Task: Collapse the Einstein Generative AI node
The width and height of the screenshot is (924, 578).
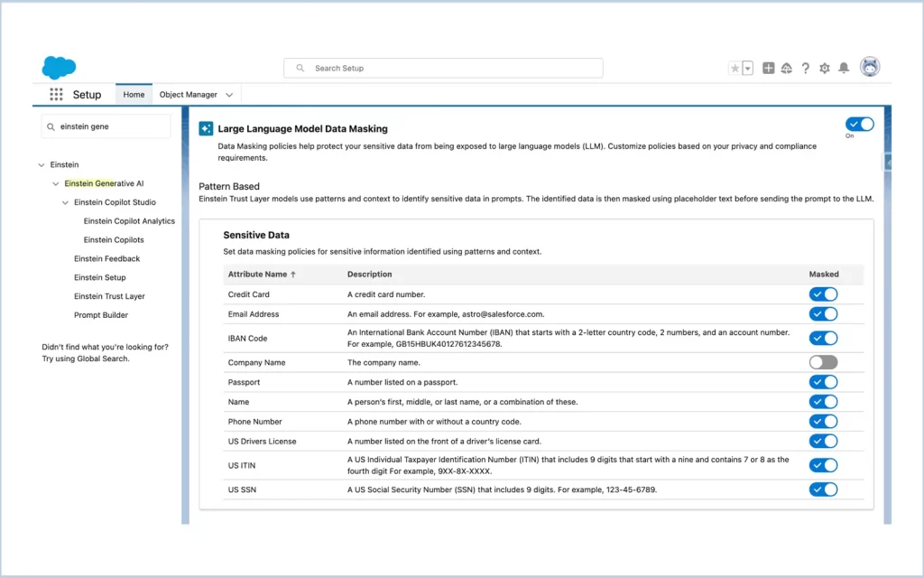Action: pyautogui.click(x=55, y=184)
